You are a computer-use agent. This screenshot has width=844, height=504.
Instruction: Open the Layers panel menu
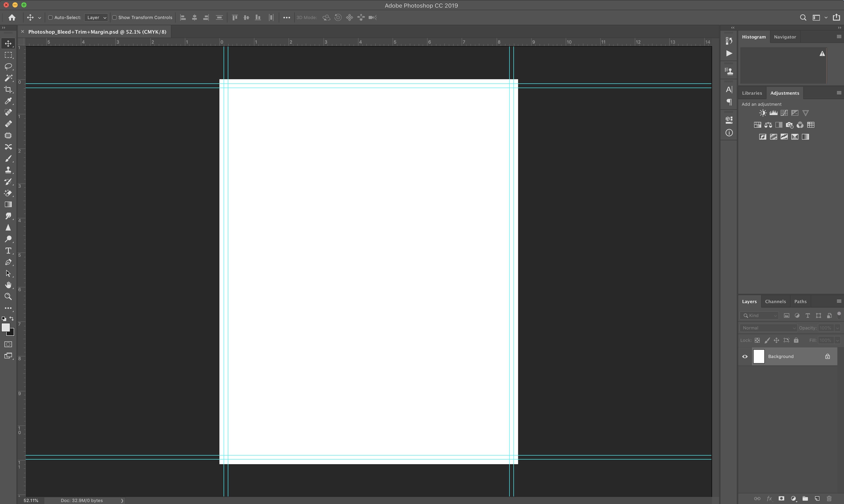pyautogui.click(x=839, y=301)
